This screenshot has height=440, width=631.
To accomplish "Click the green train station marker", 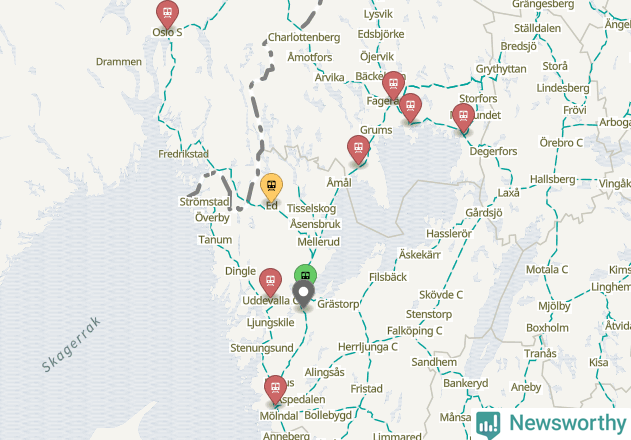I will [305, 274].
